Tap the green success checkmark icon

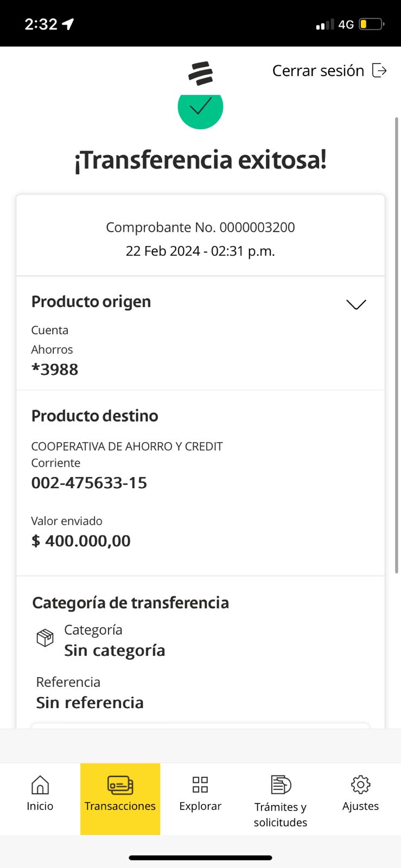200,108
